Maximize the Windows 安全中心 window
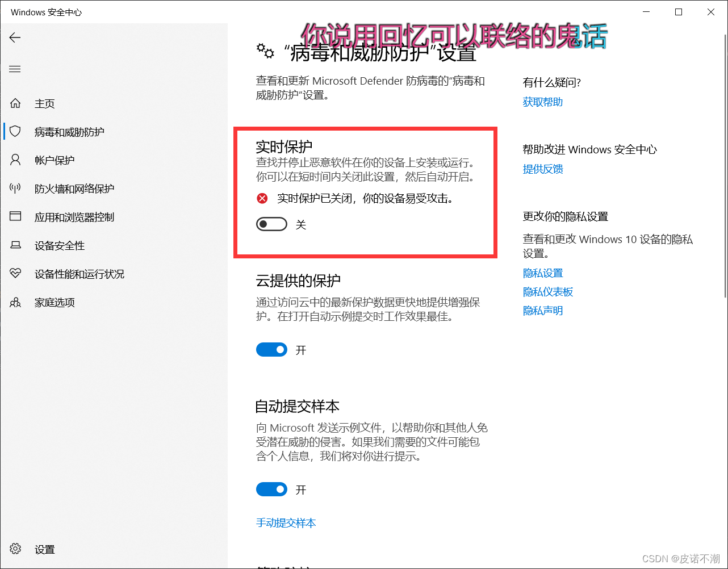728x569 pixels. pos(679,12)
